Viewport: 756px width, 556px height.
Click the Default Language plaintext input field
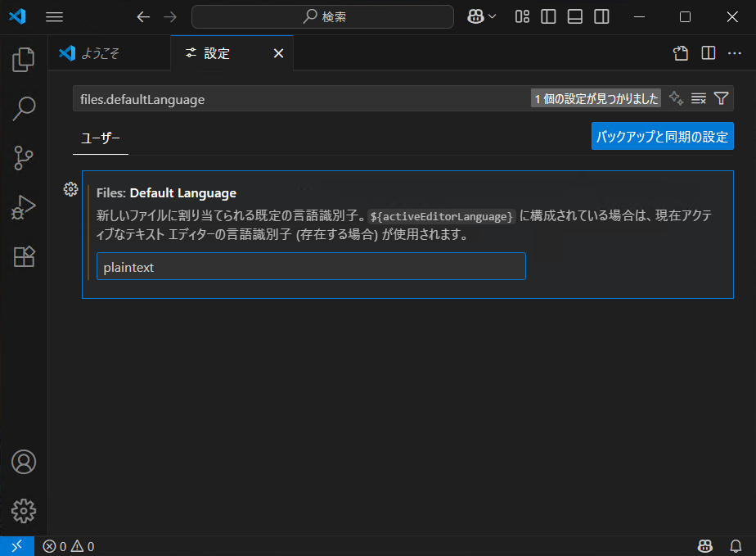pyautogui.click(x=311, y=267)
